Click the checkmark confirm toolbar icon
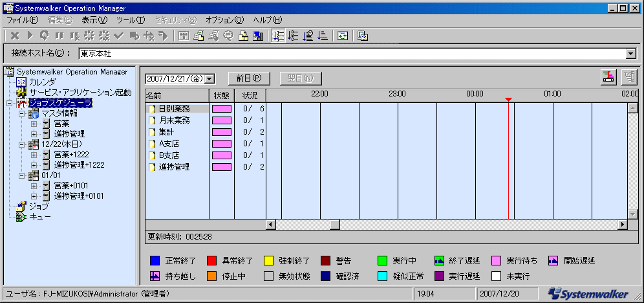Viewport: 644px width, 303px height. (x=119, y=36)
